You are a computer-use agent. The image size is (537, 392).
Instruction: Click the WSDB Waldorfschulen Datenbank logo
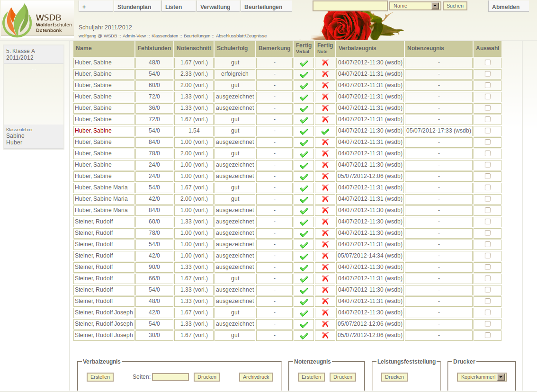click(x=37, y=19)
